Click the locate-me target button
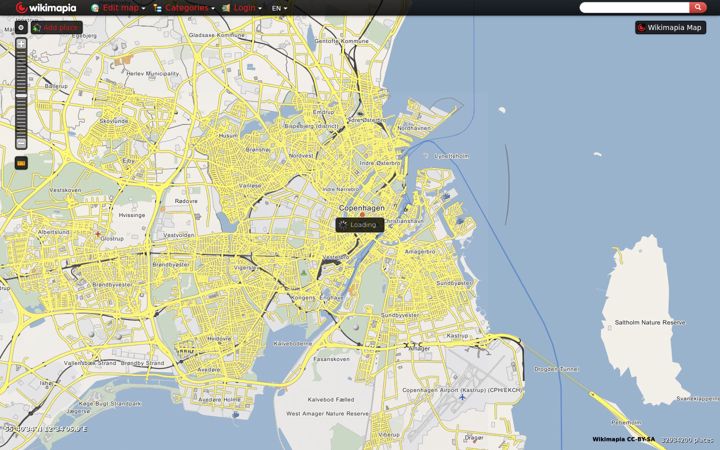This screenshot has width=720, height=450. [x=21, y=28]
